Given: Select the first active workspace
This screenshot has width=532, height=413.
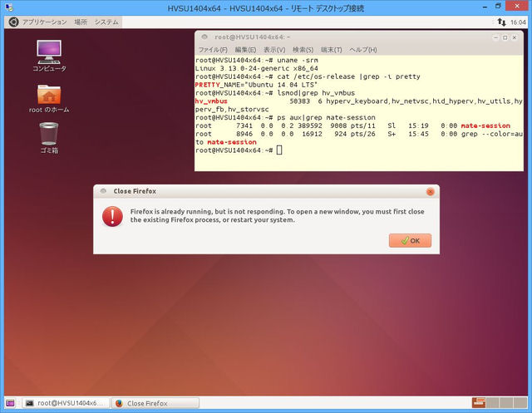Looking at the screenshot, I should tap(479, 402).
